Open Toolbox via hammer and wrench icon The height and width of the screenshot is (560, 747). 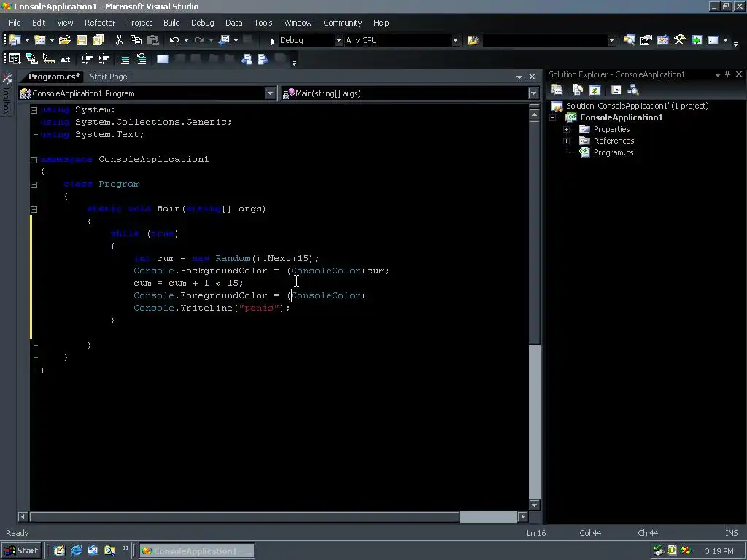click(679, 41)
